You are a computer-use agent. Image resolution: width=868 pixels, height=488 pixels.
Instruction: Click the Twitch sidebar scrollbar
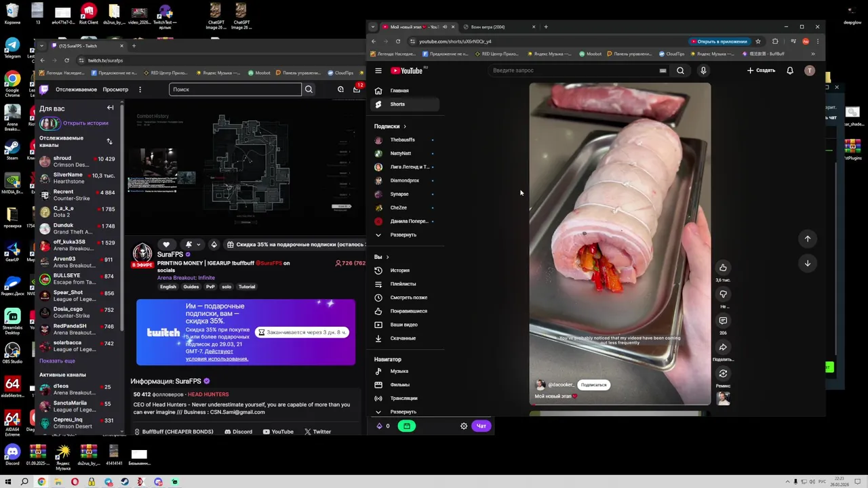[122, 217]
